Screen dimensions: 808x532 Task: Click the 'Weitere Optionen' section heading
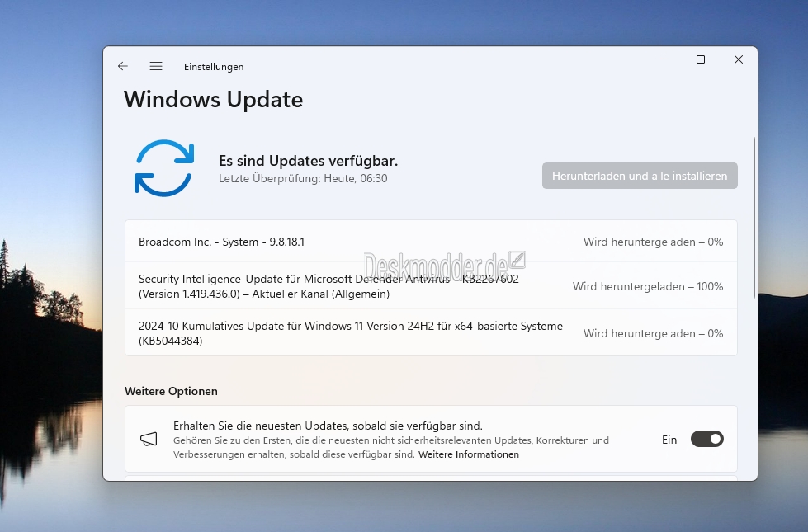171,391
